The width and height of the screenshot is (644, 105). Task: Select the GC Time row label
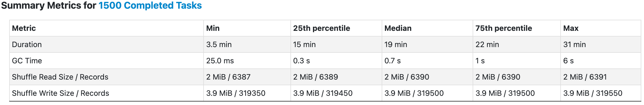[27, 61]
